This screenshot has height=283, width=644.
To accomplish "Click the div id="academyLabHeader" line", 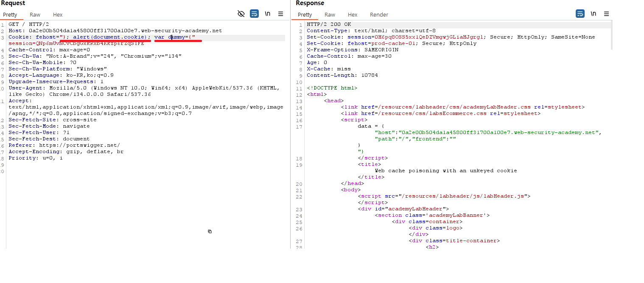I will (403, 209).
